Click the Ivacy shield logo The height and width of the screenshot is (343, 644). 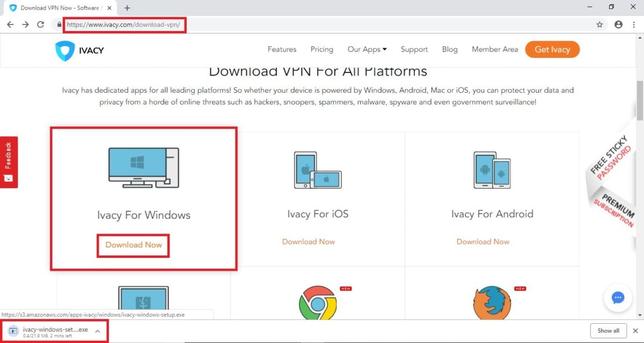(x=65, y=49)
